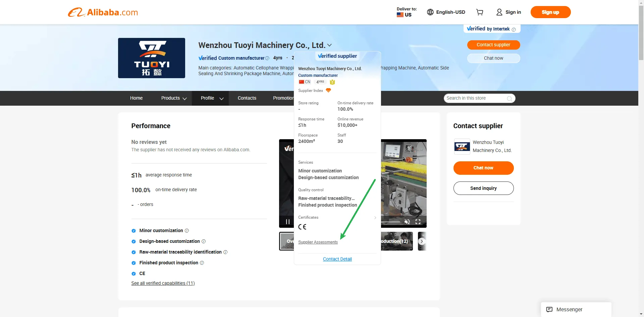
Task: Open See all verified capabilities (11) link
Action: 163,283
